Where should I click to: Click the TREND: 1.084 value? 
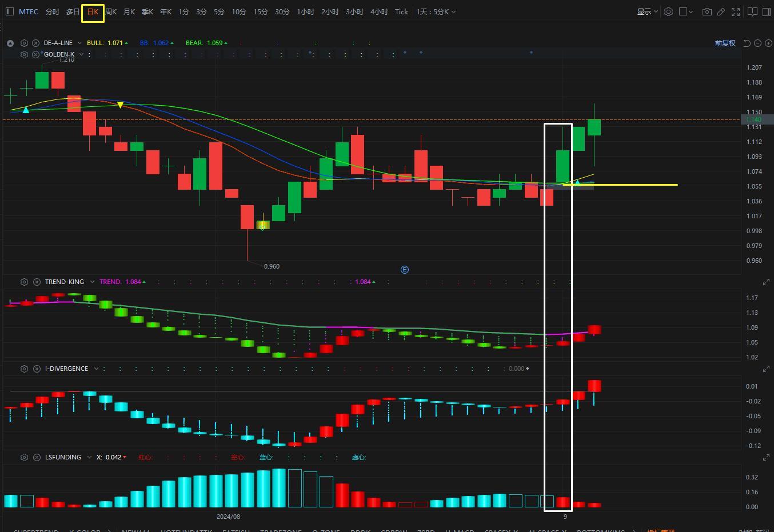click(x=122, y=282)
